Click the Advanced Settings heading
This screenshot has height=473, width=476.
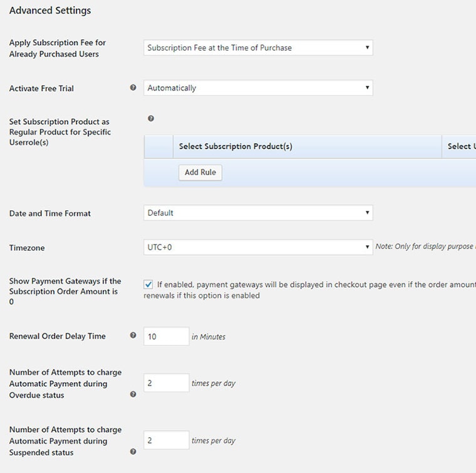[50, 11]
